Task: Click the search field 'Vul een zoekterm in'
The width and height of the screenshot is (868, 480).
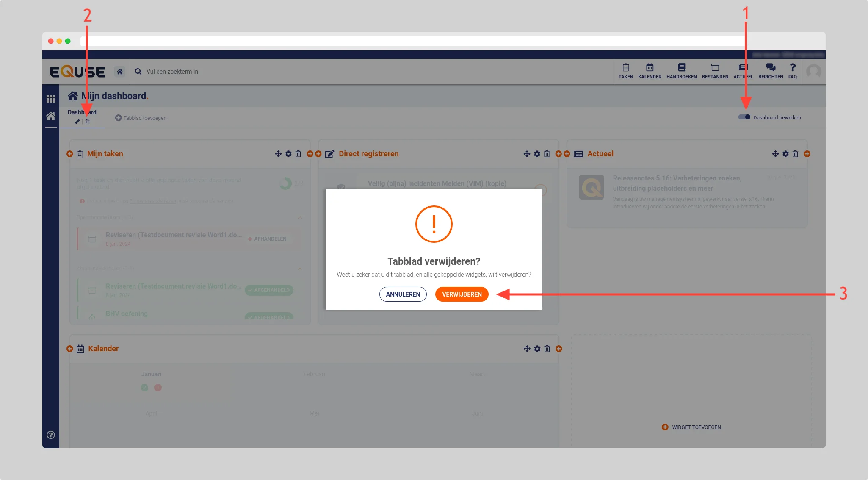Action: click(172, 72)
